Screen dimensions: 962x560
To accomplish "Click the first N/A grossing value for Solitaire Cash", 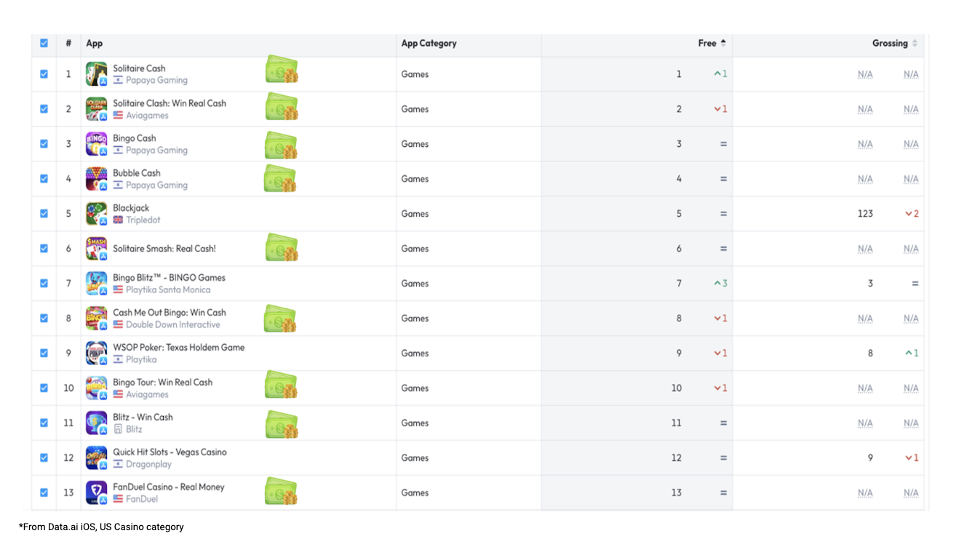I will tap(865, 74).
